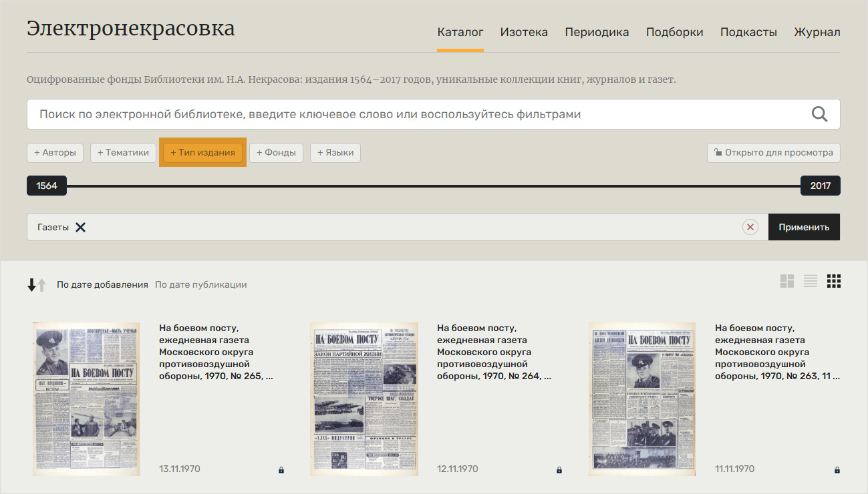The width and height of the screenshot is (868, 494).
Task: Select the grid view layout icon
Action: click(x=833, y=282)
